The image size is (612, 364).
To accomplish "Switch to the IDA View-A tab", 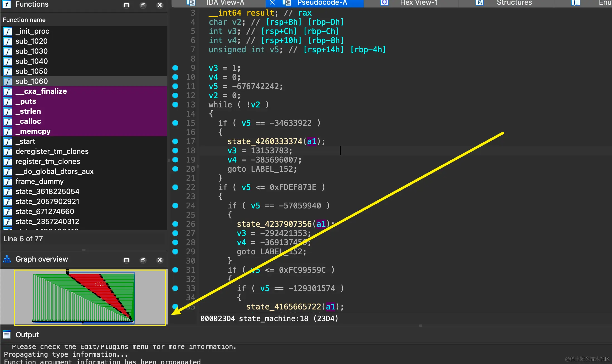I will (x=225, y=3).
